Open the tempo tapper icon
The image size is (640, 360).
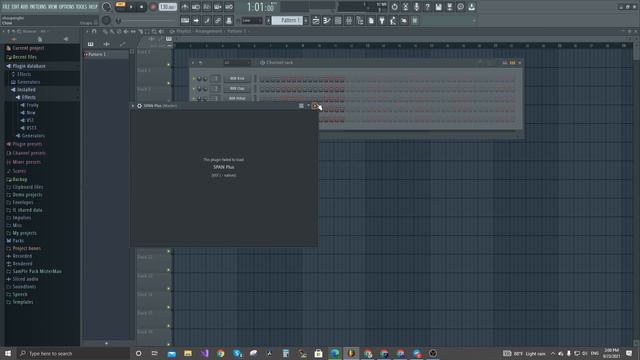click(393, 20)
